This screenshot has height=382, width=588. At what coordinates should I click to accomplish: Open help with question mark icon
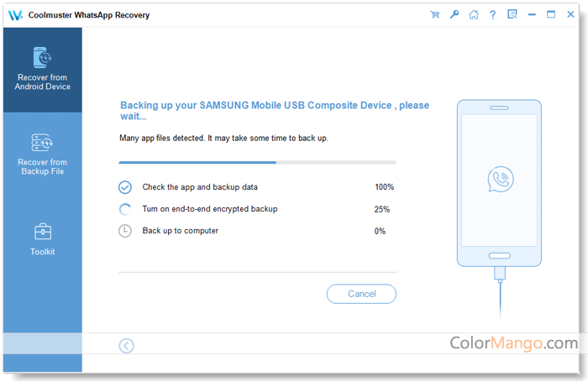click(493, 14)
